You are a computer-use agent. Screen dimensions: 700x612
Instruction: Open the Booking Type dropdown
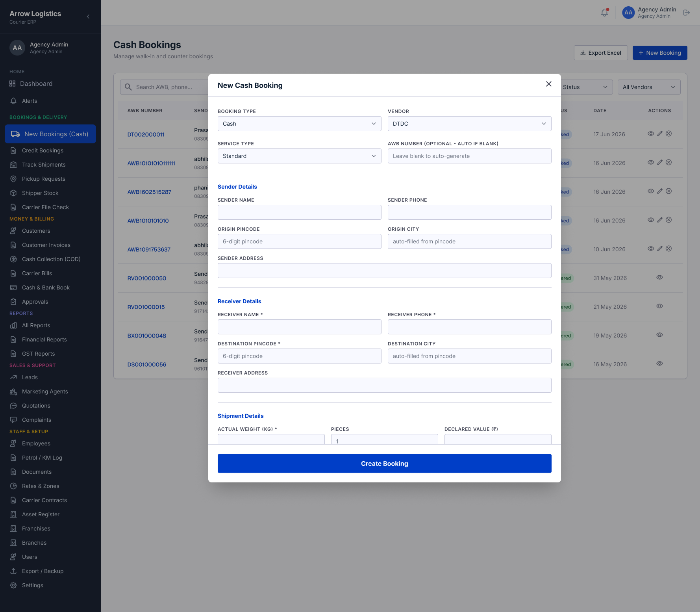(x=300, y=124)
